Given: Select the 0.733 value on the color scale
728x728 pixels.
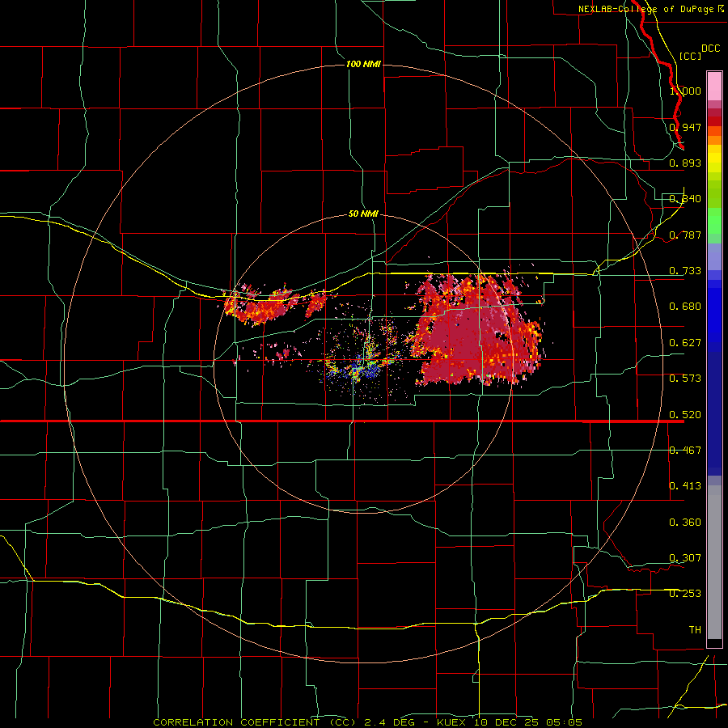Looking at the screenshot, I should (685, 271).
